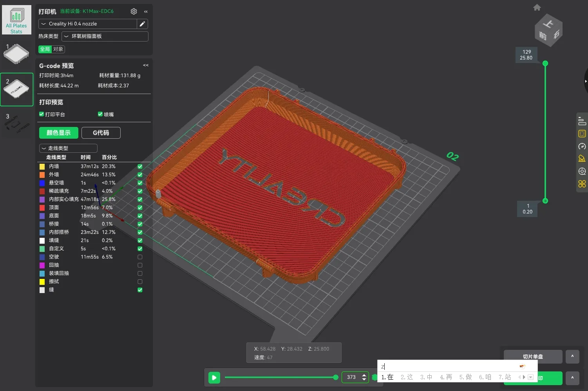The width and height of the screenshot is (588, 391).
Task: Toggle 顶面 visibility checkbox
Action: (x=140, y=208)
